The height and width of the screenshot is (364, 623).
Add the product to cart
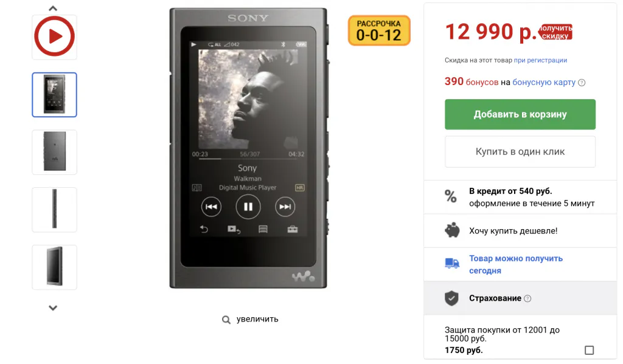pyautogui.click(x=520, y=114)
